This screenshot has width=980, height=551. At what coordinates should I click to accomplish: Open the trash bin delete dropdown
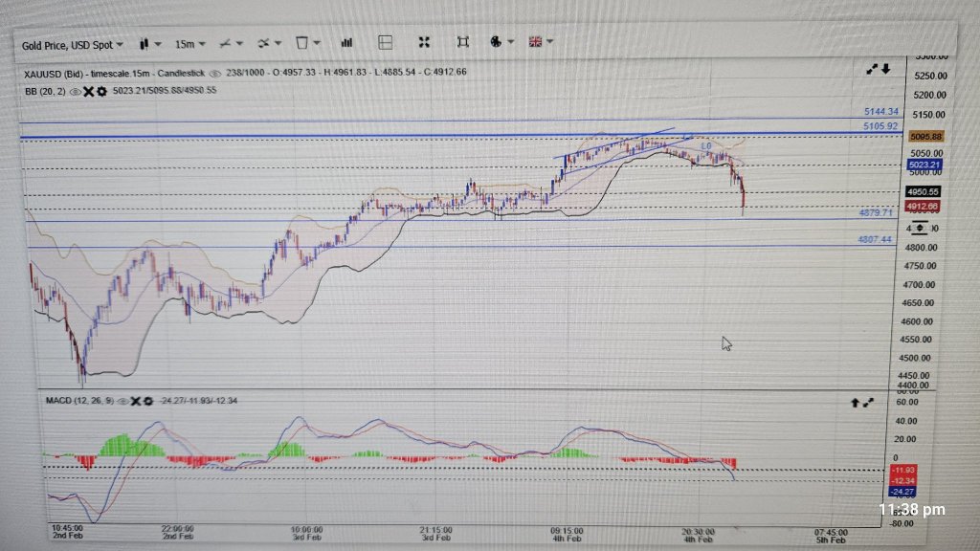307,42
